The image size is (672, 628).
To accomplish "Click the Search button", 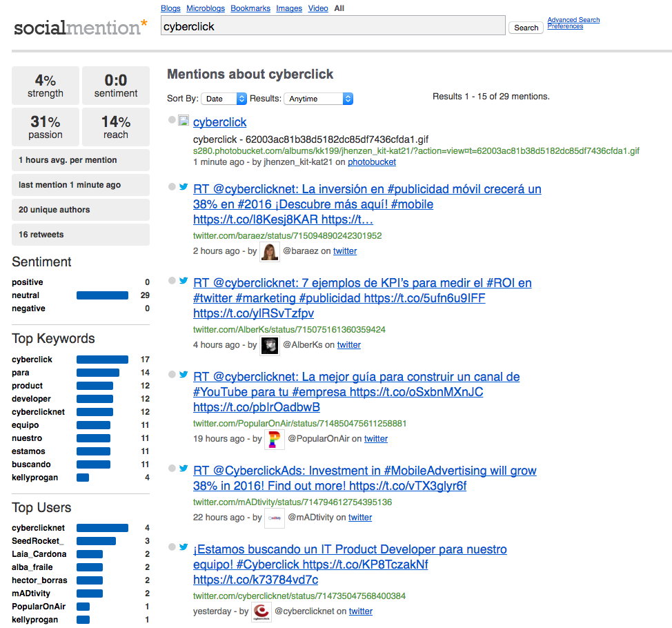I will (526, 28).
